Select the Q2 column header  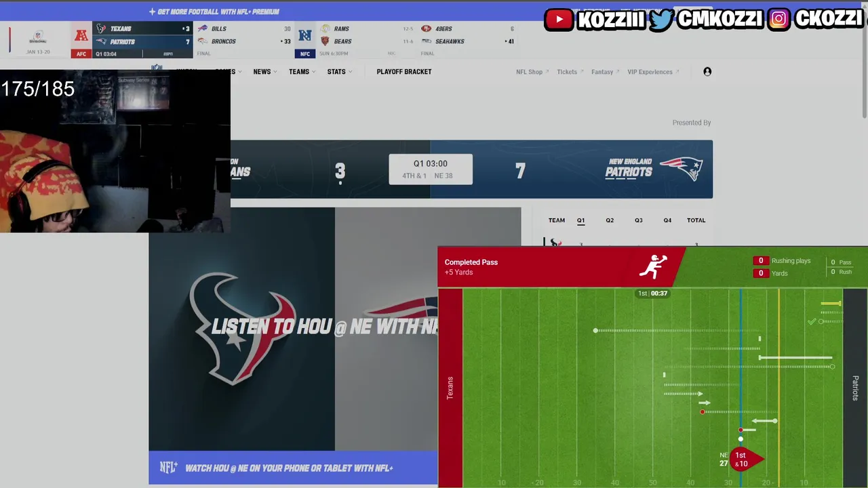click(x=610, y=220)
